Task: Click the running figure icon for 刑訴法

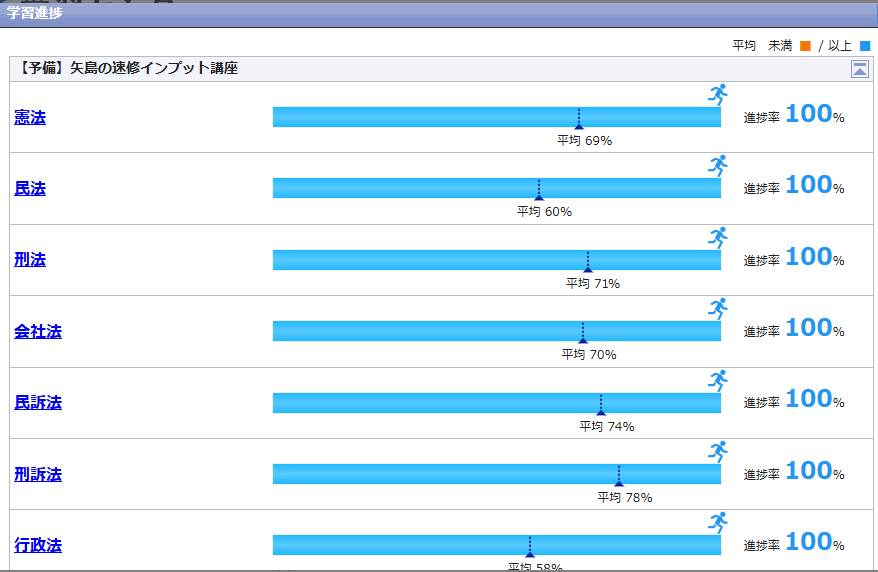Action: click(718, 452)
